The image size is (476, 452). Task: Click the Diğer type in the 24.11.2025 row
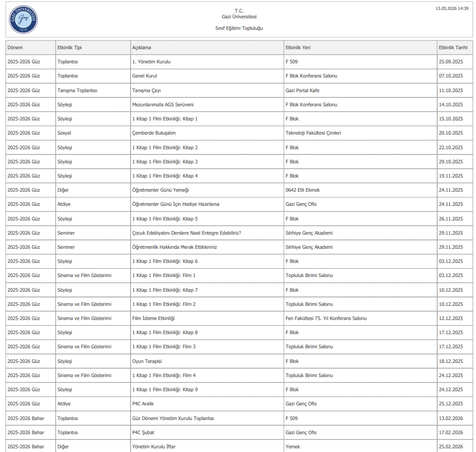click(93, 190)
